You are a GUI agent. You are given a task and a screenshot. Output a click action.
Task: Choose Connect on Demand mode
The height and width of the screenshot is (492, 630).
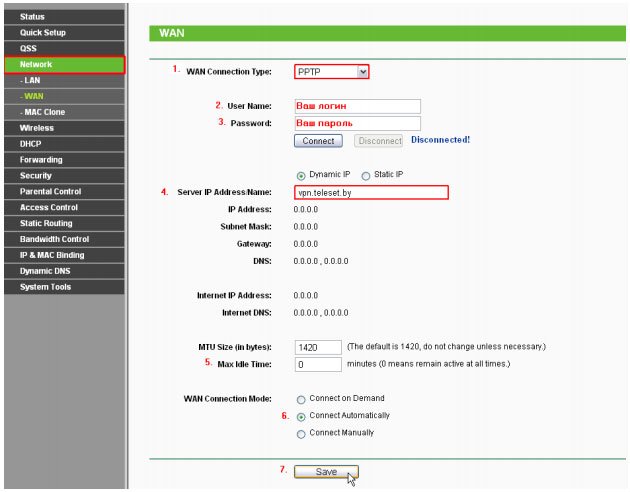pos(301,399)
